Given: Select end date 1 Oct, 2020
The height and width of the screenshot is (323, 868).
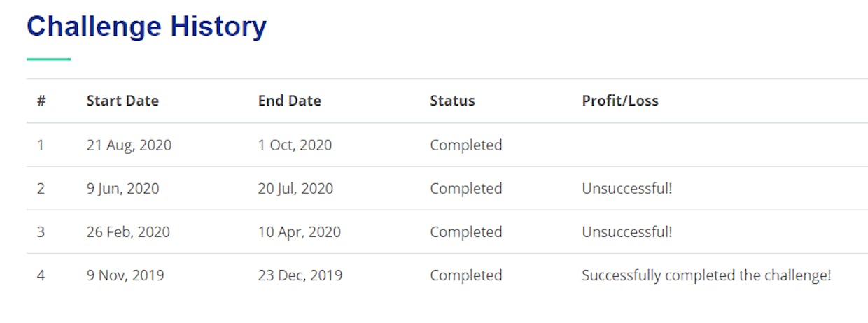Looking at the screenshot, I should [x=295, y=145].
